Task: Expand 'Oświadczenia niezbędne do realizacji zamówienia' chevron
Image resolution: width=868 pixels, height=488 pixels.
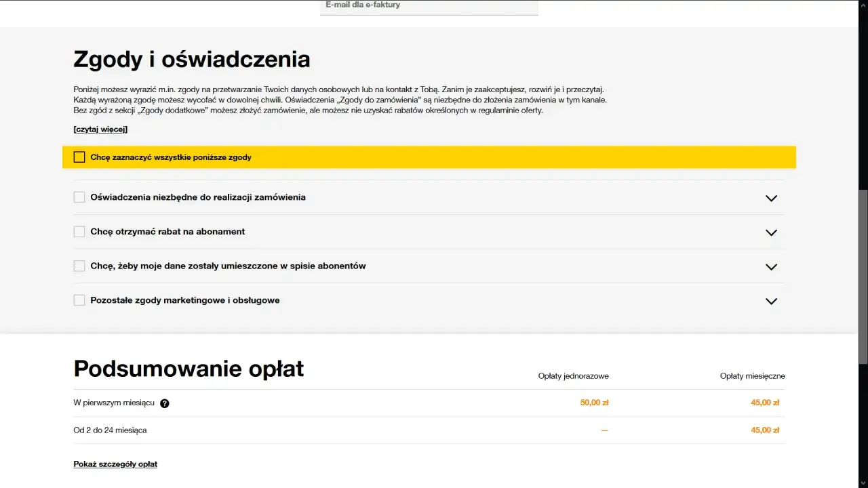Action: (771, 198)
